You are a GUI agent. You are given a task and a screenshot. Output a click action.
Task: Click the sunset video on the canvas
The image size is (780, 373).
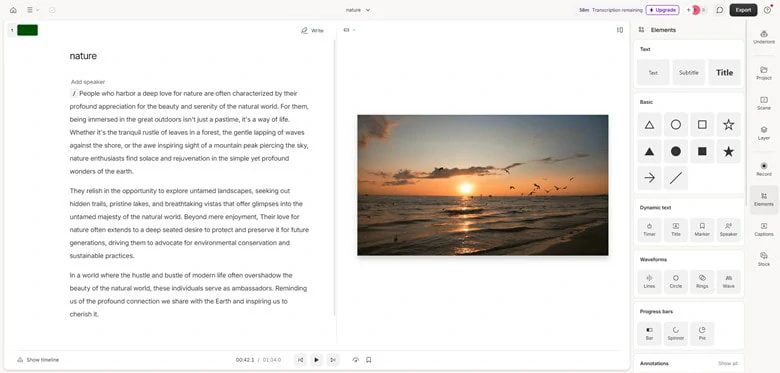483,185
